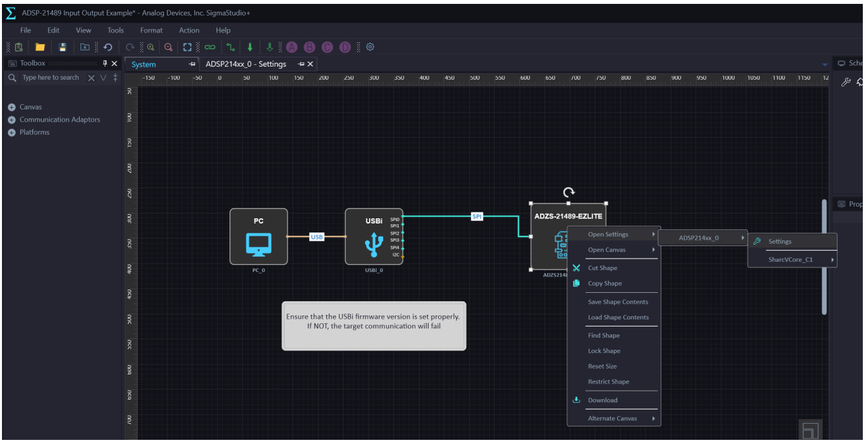Choose Find Shape in context menu
This screenshot has width=868, height=447.
pos(614,336)
